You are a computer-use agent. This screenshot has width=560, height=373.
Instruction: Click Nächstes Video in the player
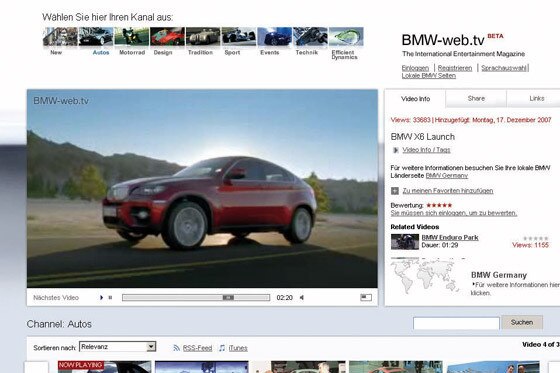pyautogui.click(x=56, y=298)
